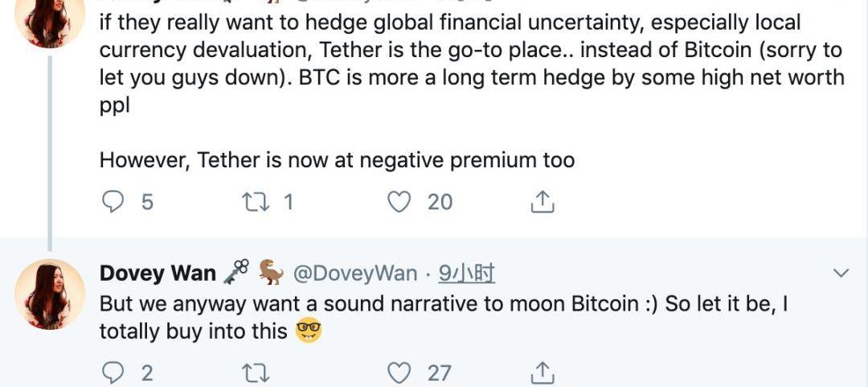
Task: Share the Tether negative premium tweet
Action: [542, 201]
